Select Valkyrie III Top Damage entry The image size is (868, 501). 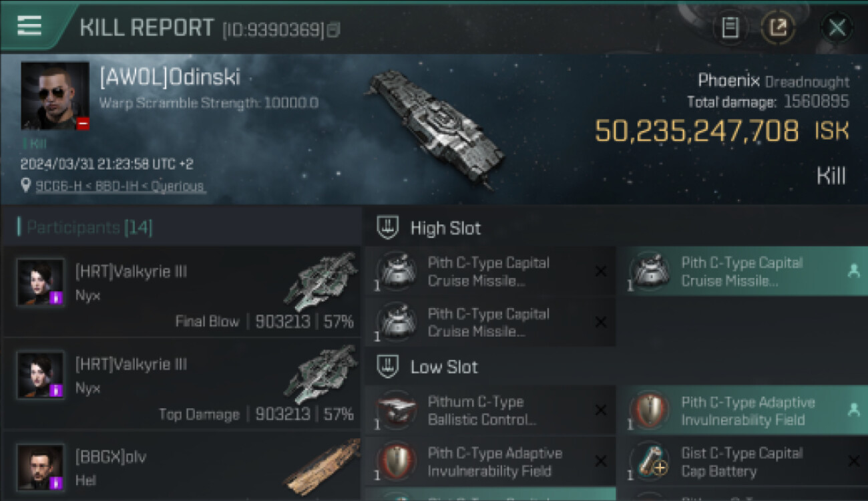coord(182,384)
